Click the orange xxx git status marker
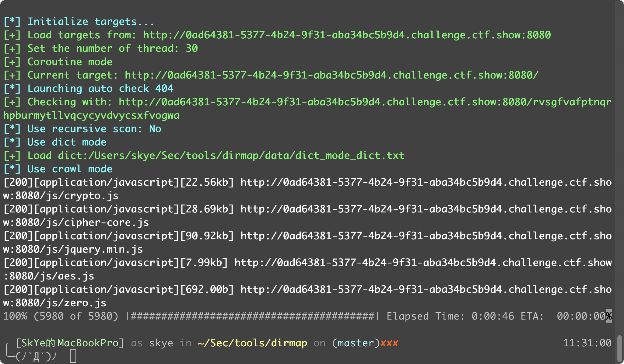The width and height of the screenshot is (624, 364). pyautogui.click(x=389, y=343)
